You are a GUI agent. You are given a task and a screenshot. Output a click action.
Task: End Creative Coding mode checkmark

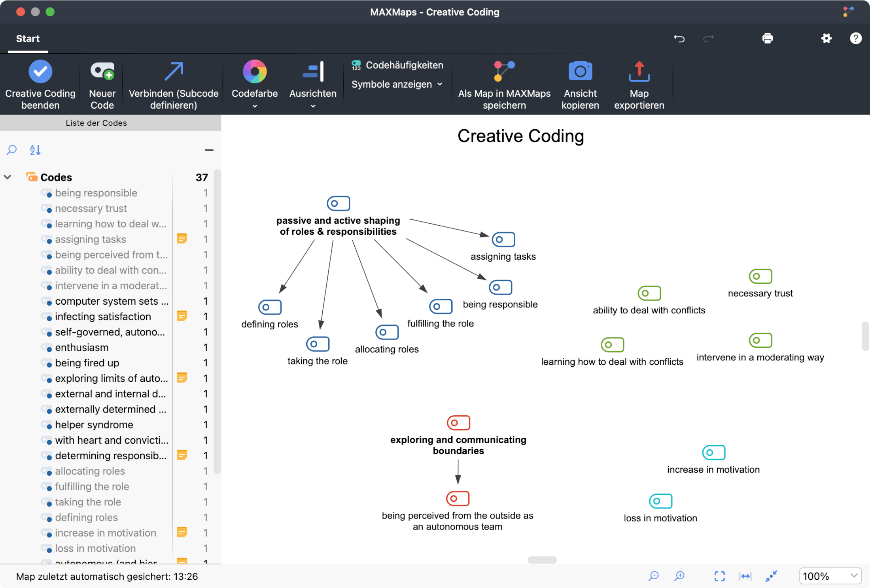40,72
